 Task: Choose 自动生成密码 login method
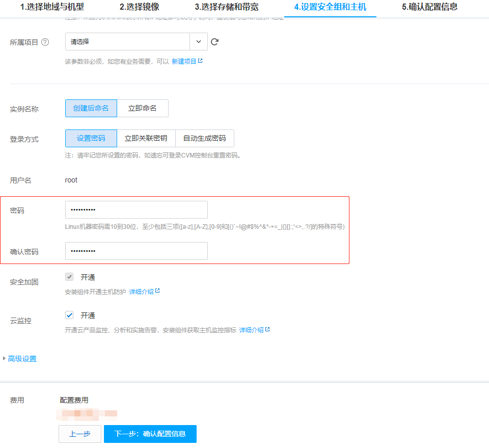tap(205, 138)
